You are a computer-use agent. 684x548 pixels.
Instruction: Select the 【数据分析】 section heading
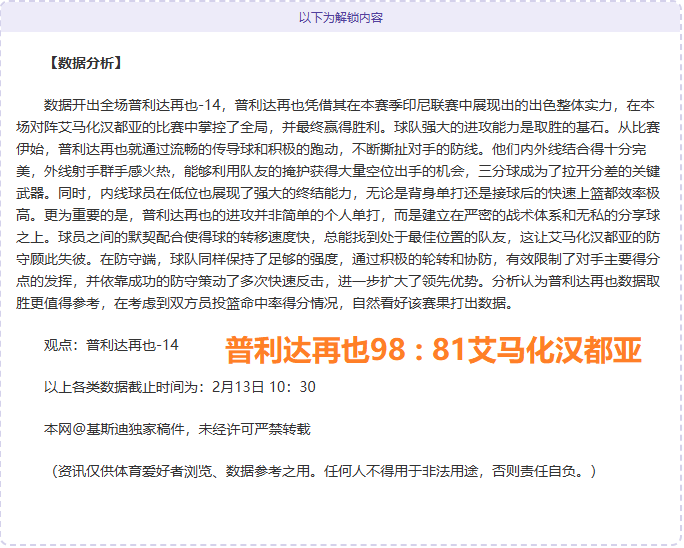[84, 64]
